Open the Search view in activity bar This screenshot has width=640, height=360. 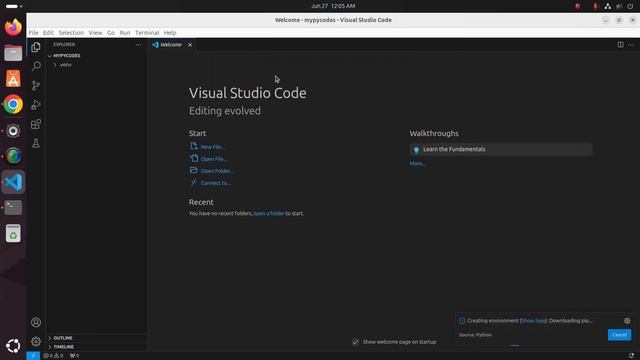[36, 66]
